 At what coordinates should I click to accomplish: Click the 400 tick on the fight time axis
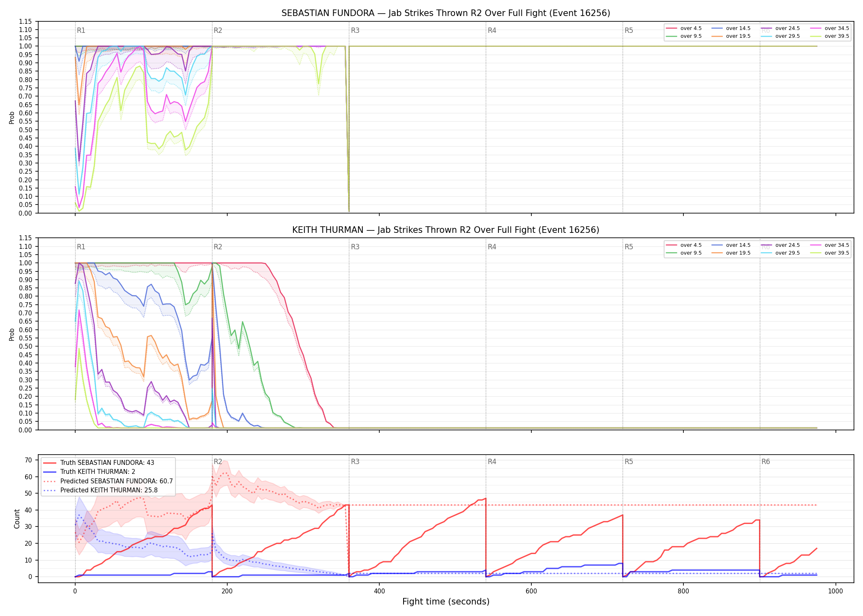[379, 591]
